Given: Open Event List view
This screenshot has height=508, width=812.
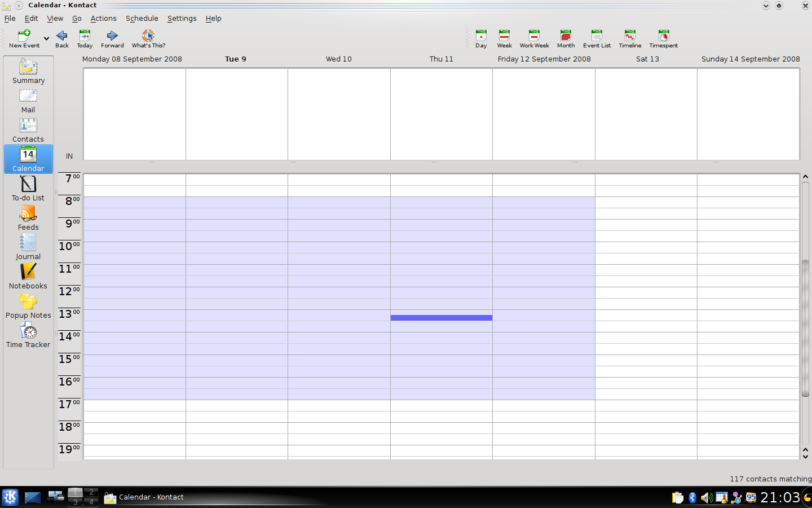Looking at the screenshot, I should click(x=597, y=39).
